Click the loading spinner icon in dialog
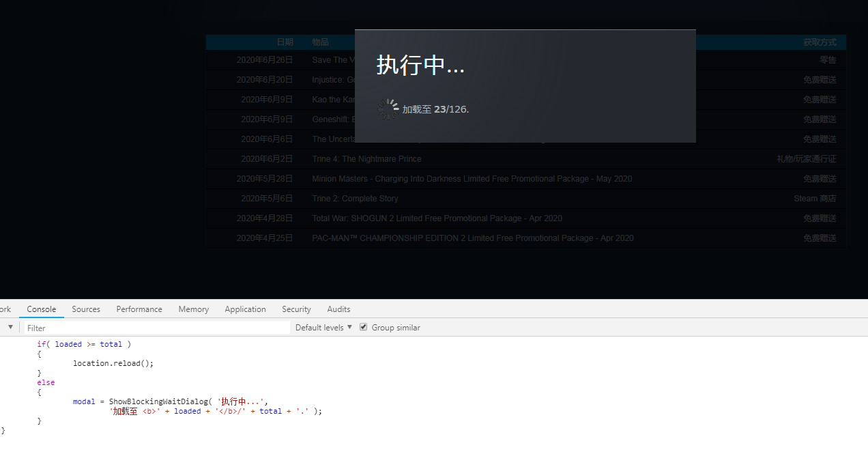This screenshot has height=454, width=868. (x=388, y=109)
